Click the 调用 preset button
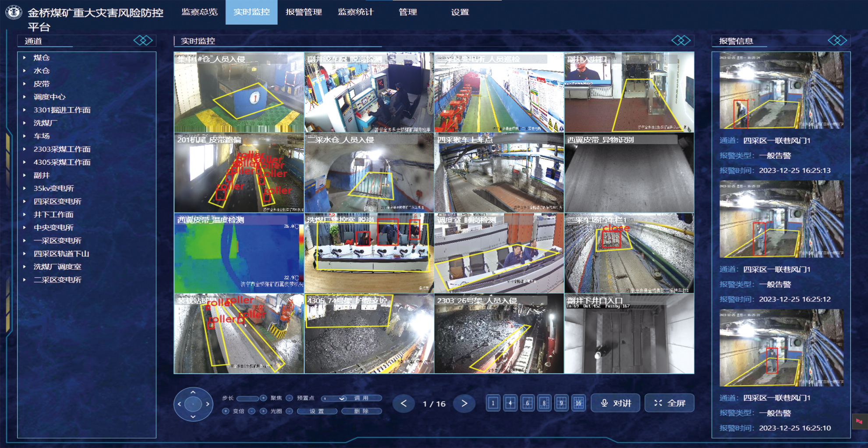 click(x=361, y=398)
